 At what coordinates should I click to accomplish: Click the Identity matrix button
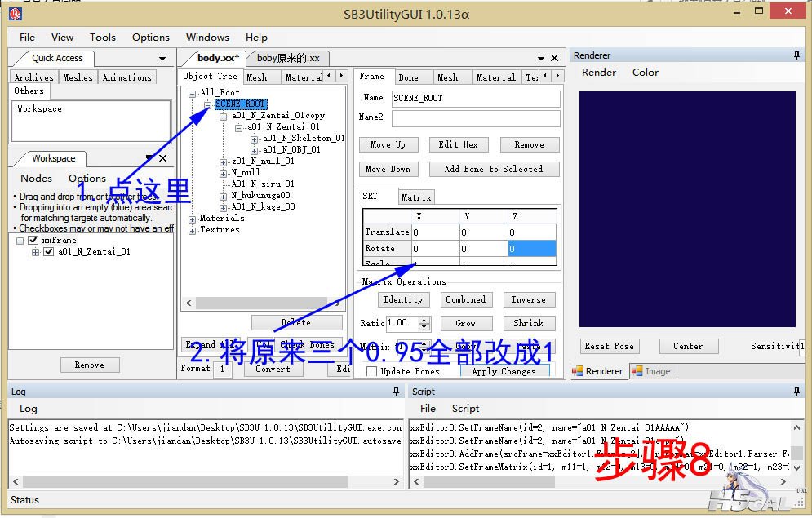point(402,299)
